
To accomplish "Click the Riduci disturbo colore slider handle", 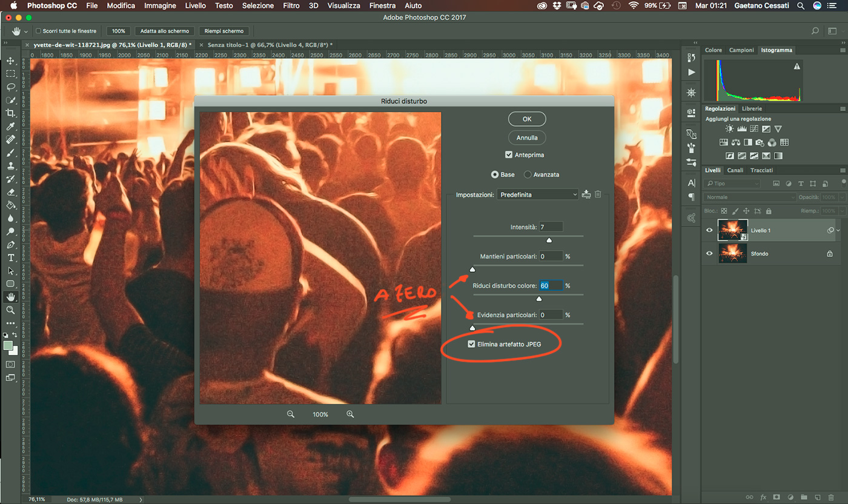I will pos(539,298).
